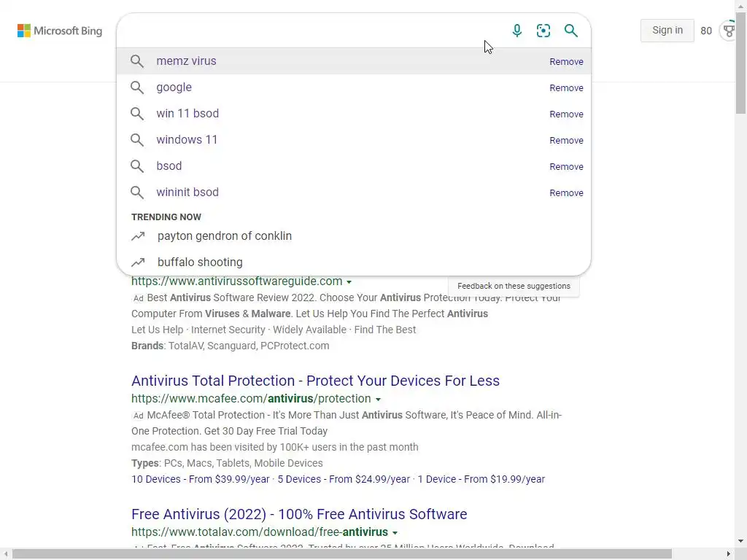Expand mcafee.com URL dropdown arrow
The image size is (747, 560).
coord(379,400)
